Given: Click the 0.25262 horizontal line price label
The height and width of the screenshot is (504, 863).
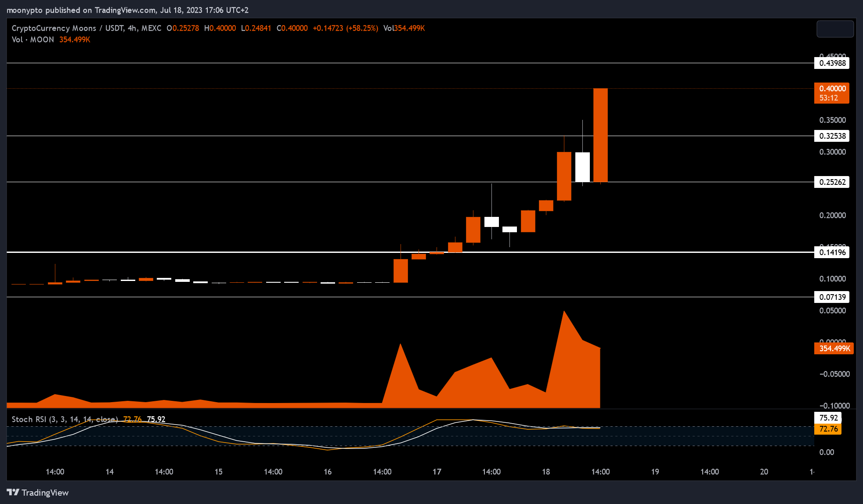Looking at the screenshot, I should (x=832, y=182).
